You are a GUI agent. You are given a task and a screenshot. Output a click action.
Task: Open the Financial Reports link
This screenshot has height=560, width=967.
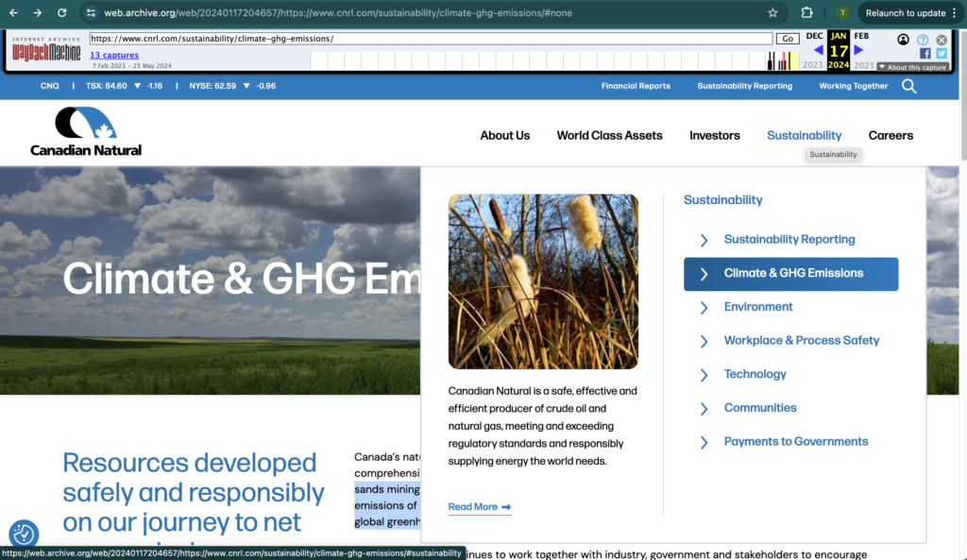point(636,86)
